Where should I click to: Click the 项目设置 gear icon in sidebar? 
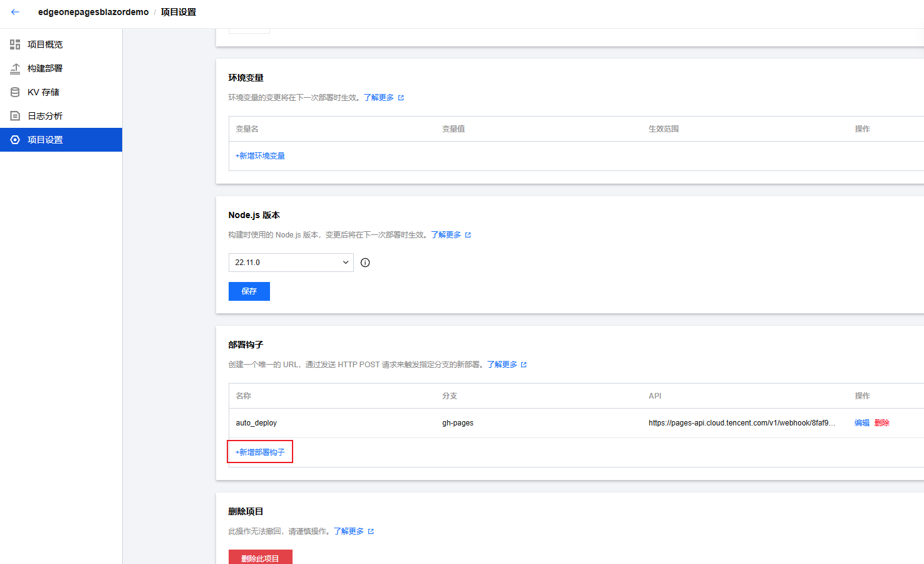pyautogui.click(x=15, y=140)
